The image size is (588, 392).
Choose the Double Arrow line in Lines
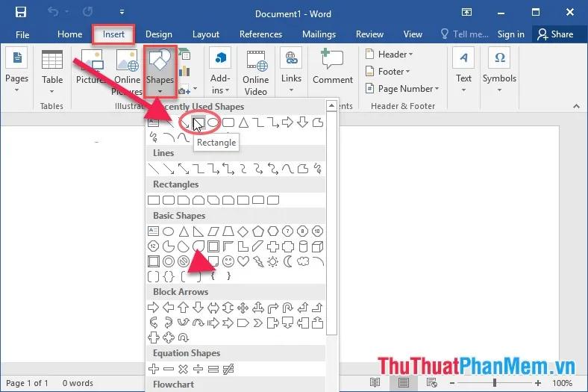pyautogui.click(x=184, y=169)
